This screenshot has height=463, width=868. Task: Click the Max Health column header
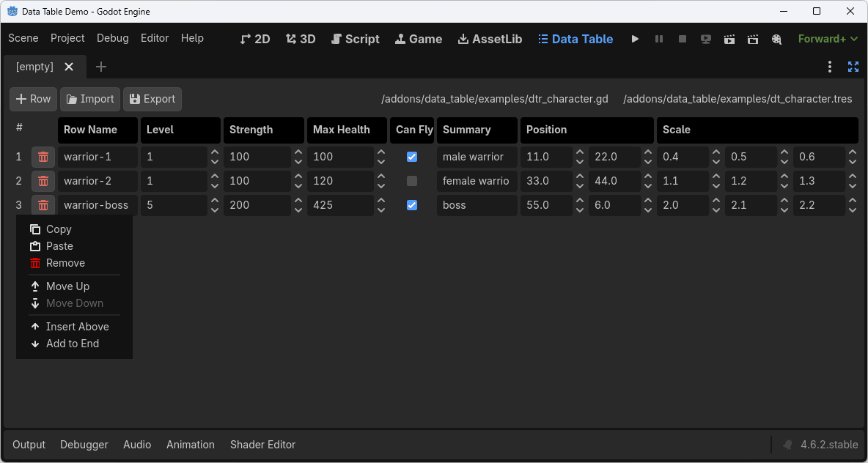(347, 130)
